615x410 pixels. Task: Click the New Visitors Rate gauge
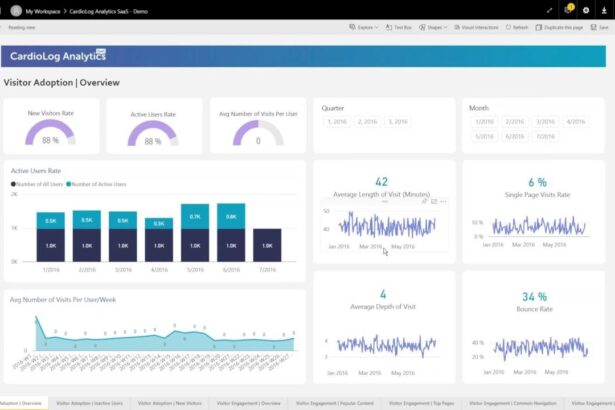(50, 133)
